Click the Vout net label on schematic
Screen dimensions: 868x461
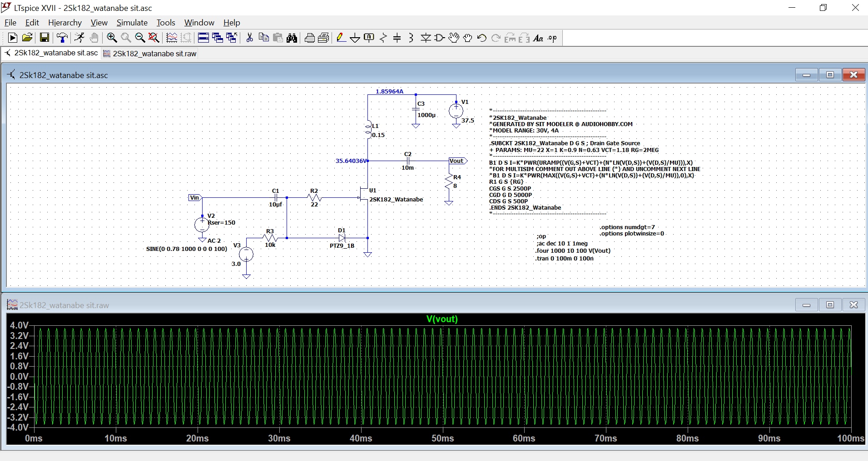pos(457,161)
